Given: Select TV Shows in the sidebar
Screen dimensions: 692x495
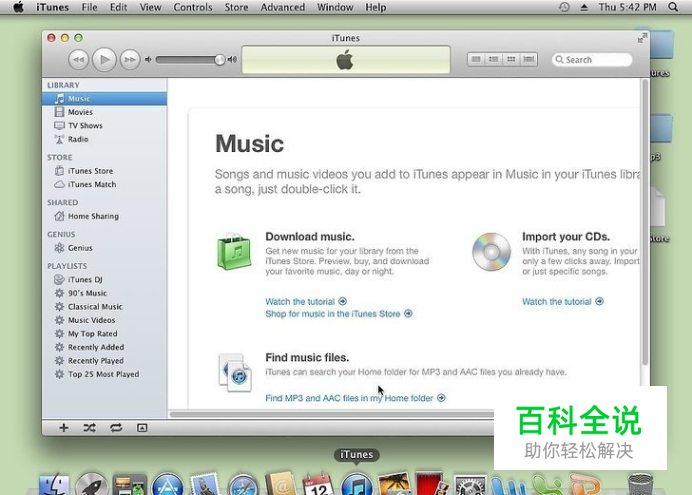Looking at the screenshot, I should tap(105, 125).
